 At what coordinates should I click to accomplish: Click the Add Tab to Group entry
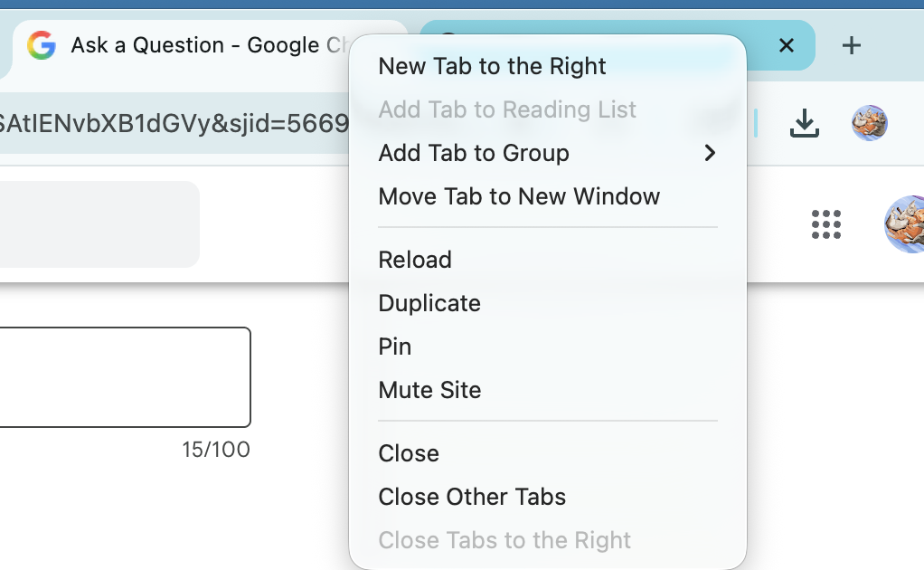[x=474, y=153]
